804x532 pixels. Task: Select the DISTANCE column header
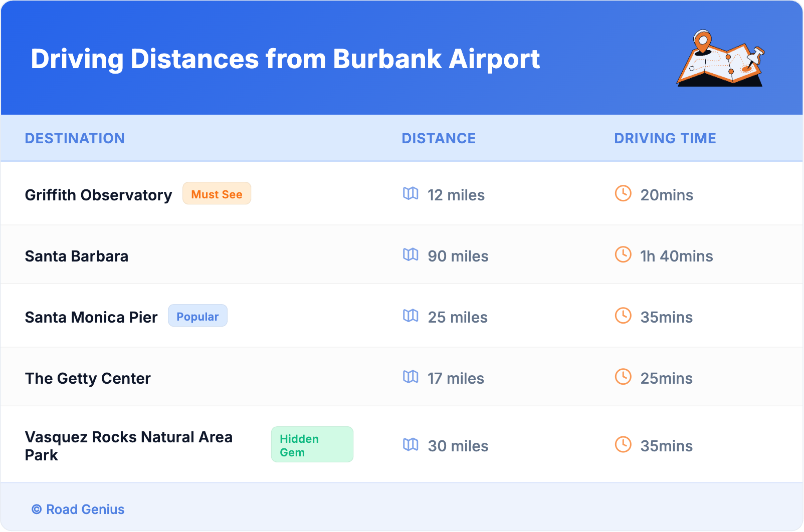439,138
